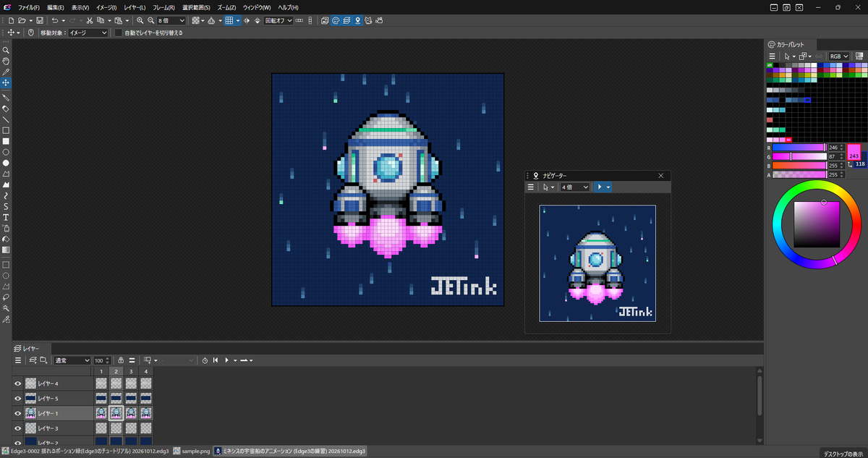Select the eyedropper tool
The image size is (868, 458).
pyautogui.click(x=6, y=72)
